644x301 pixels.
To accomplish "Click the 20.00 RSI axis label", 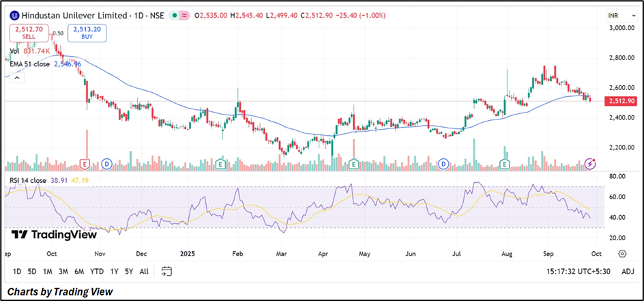I will (617, 238).
